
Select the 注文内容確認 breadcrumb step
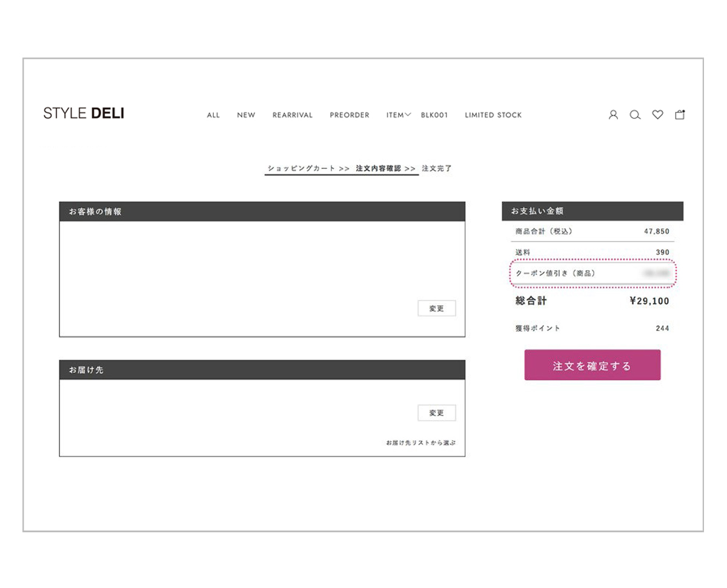(379, 168)
